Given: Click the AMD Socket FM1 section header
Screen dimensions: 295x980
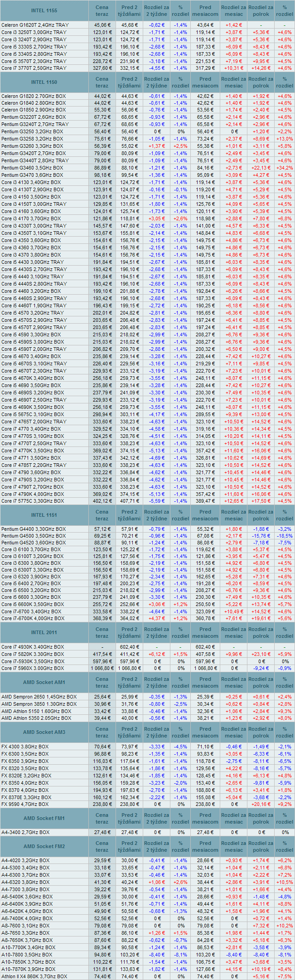Looking at the screenshot, I should coord(44,818).
